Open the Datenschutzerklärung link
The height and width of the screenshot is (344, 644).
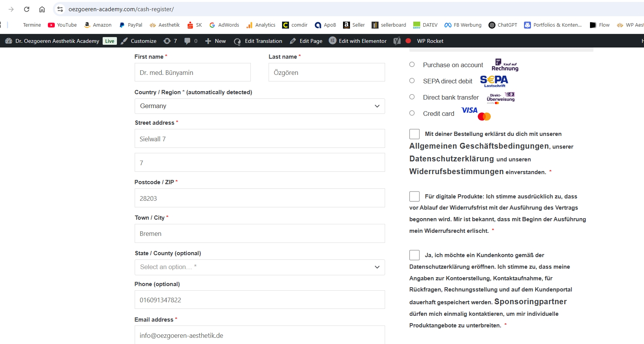point(452,159)
